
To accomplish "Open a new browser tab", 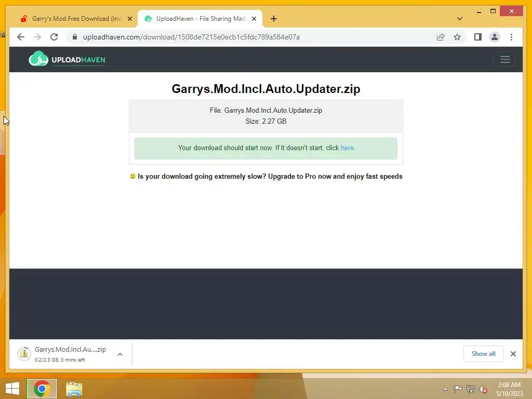I will click(x=274, y=19).
